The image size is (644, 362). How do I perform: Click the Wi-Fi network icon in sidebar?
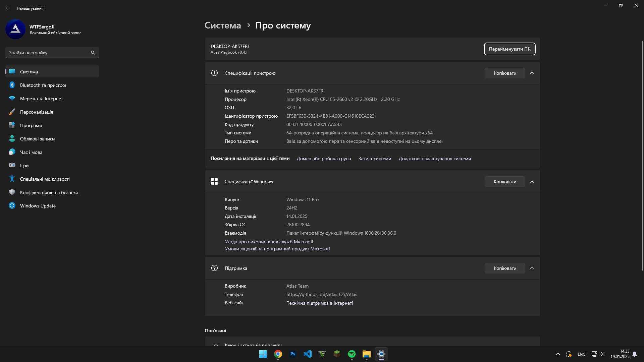12,99
